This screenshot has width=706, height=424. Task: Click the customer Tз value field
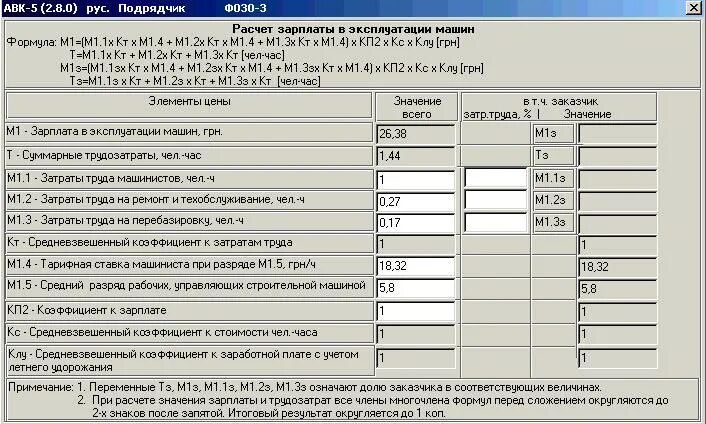coord(617,156)
